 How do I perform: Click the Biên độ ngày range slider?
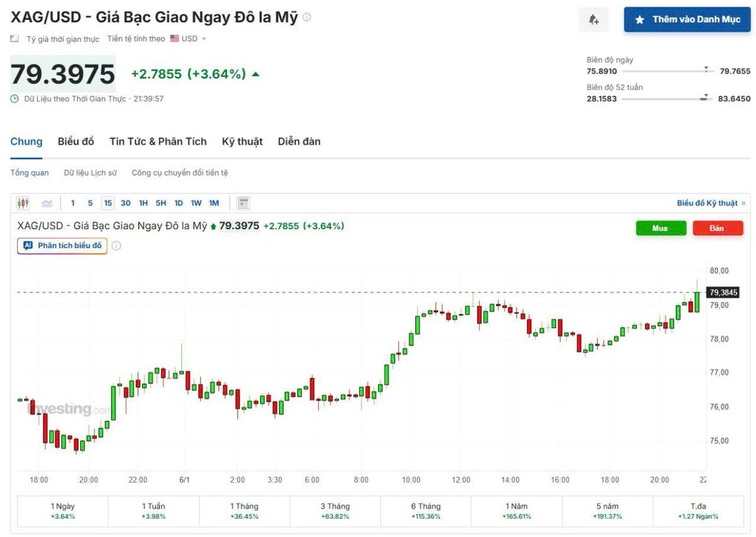click(x=668, y=71)
